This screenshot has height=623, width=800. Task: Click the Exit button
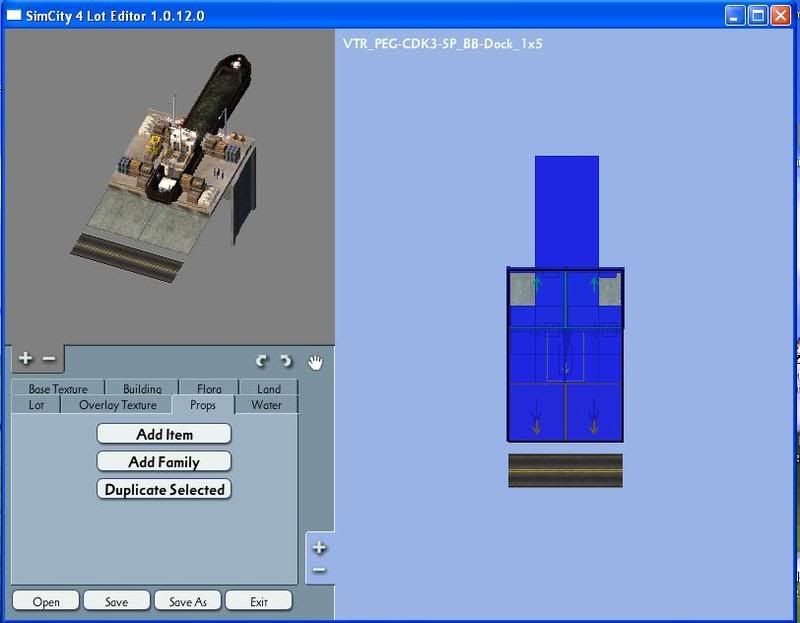[259, 601]
